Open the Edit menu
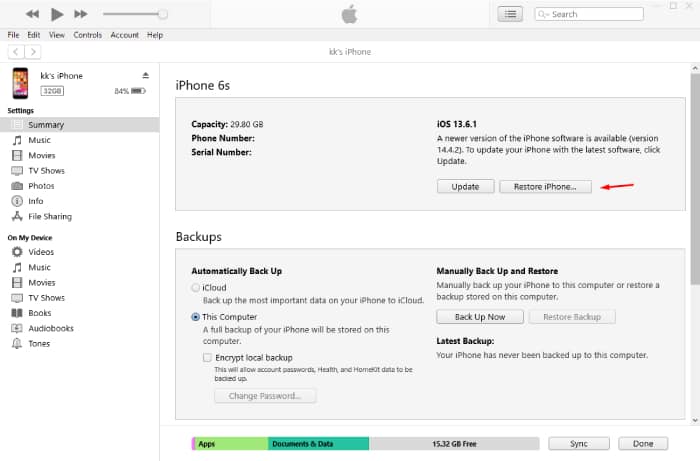This screenshot has width=700, height=461. pyautogui.click(x=33, y=35)
